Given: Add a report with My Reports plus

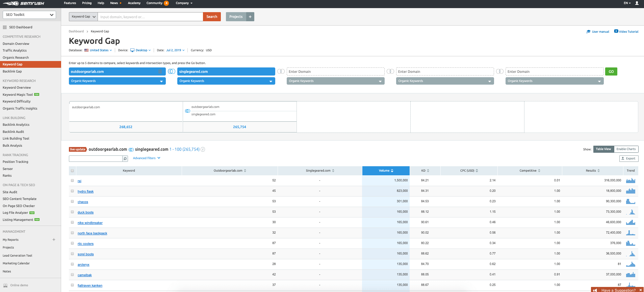Looking at the screenshot, I should click(54, 240).
